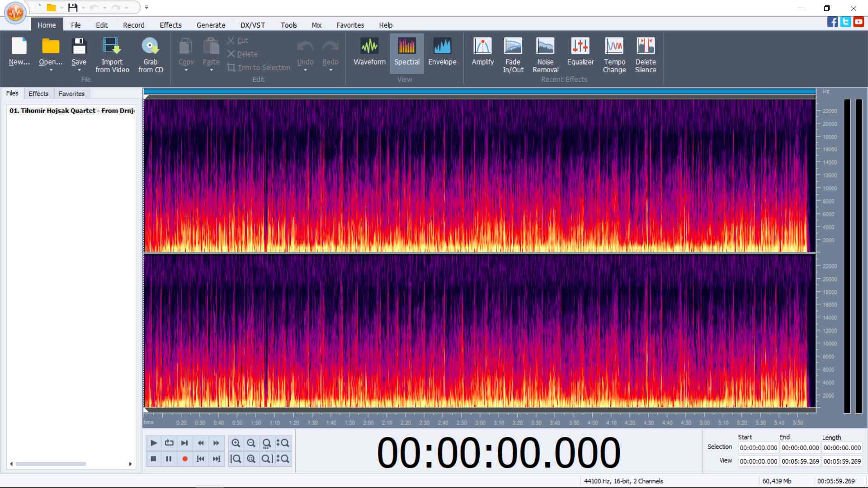This screenshot has width=868, height=488.
Task: Click the Selection Start time field
Action: pos(758,448)
